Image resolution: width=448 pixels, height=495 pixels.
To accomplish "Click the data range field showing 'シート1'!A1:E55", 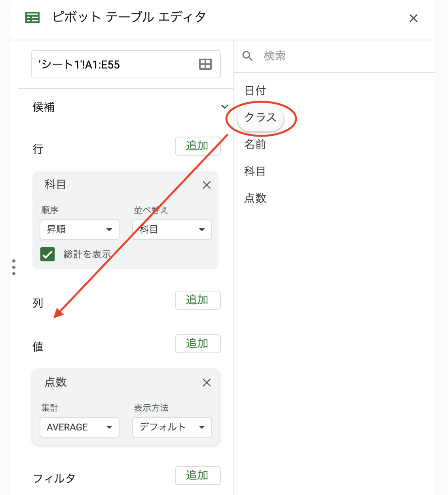I will [111, 64].
